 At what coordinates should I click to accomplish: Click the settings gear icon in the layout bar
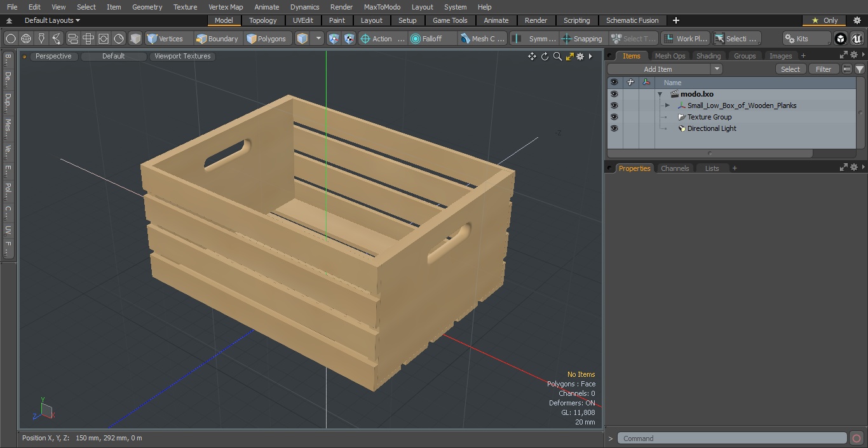(x=856, y=20)
